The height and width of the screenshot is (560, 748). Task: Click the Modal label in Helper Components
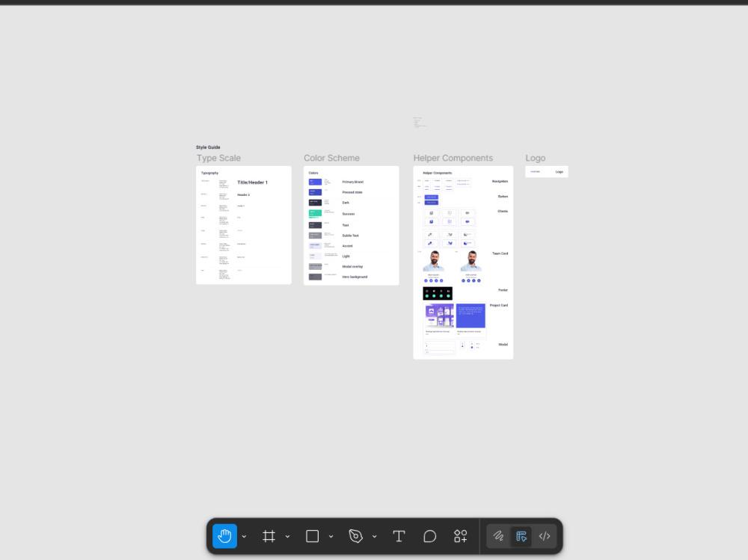point(503,345)
